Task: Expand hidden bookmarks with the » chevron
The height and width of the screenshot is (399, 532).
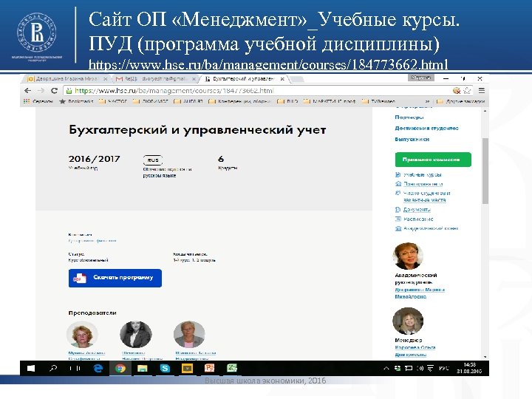Action: click(x=427, y=101)
